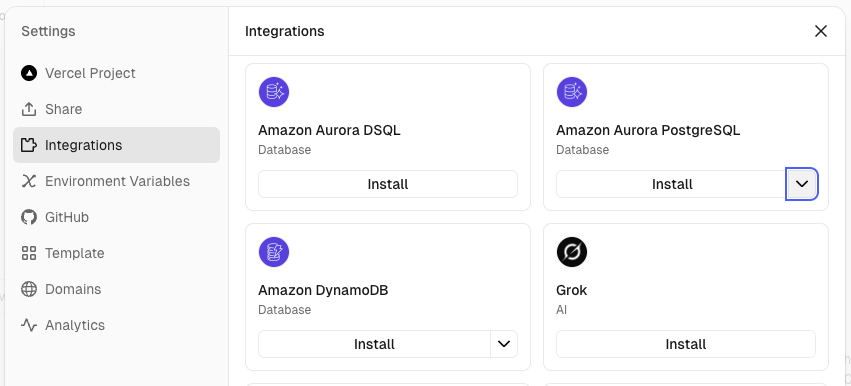Image resolution: width=851 pixels, height=386 pixels.
Task: Click Database label under Amazon DynamoDB
Action: tap(284, 310)
